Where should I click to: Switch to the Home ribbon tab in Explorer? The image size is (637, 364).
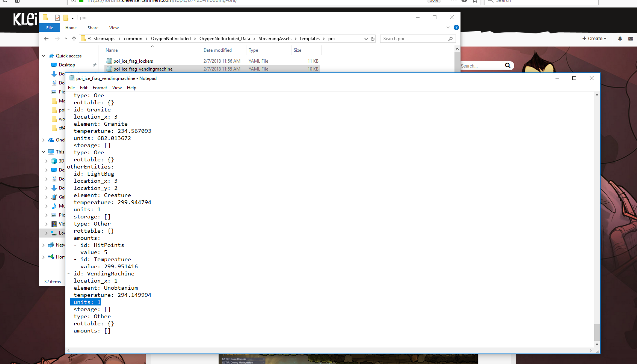(71, 28)
